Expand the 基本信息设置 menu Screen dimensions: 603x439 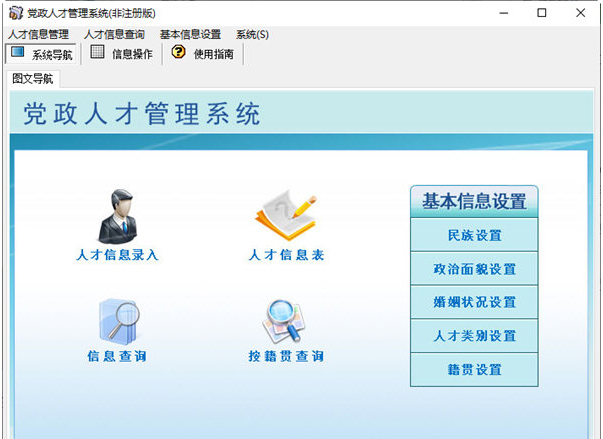190,35
